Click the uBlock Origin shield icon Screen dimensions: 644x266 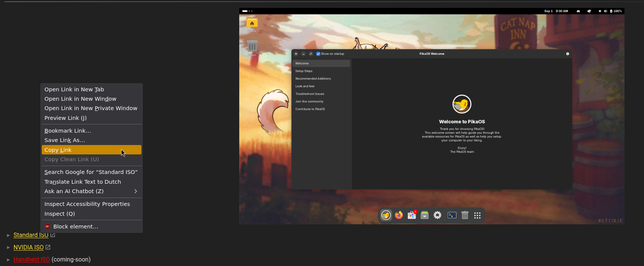coord(47,227)
